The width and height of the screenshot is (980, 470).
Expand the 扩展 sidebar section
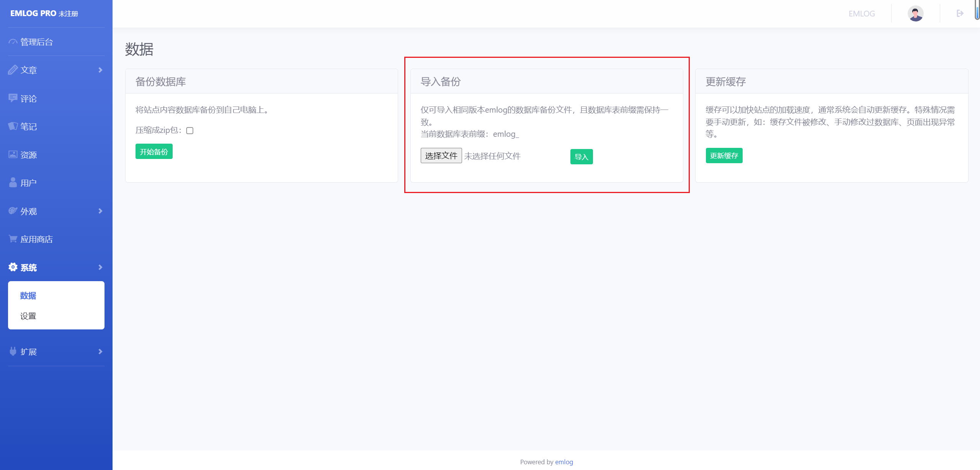100,352
